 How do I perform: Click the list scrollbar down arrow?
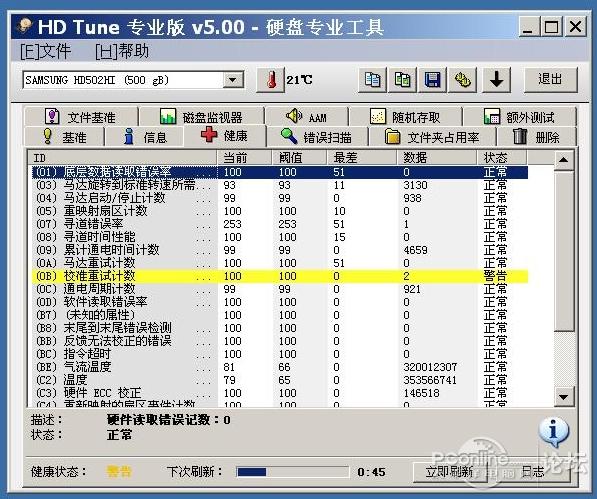pos(563,397)
